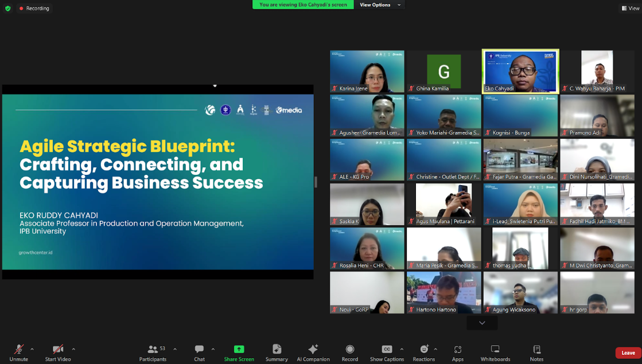Show next page of participant videos
The width and height of the screenshot is (642, 364).
coord(482,323)
